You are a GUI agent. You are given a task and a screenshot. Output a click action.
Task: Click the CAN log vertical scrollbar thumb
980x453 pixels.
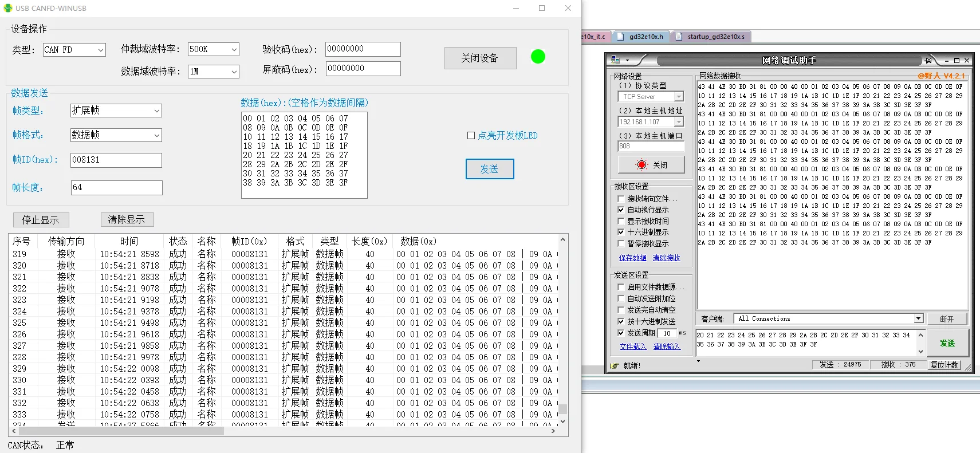pyautogui.click(x=562, y=409)
